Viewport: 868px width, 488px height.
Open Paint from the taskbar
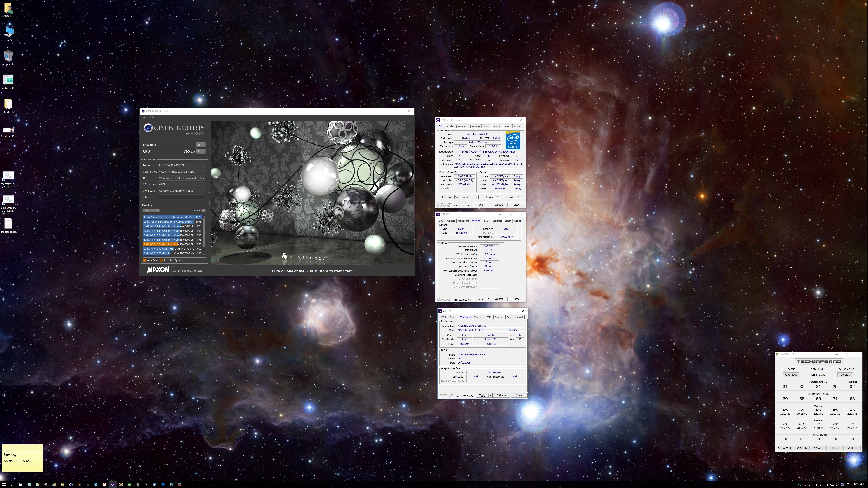pyautogui.click(x=54, y=485)
